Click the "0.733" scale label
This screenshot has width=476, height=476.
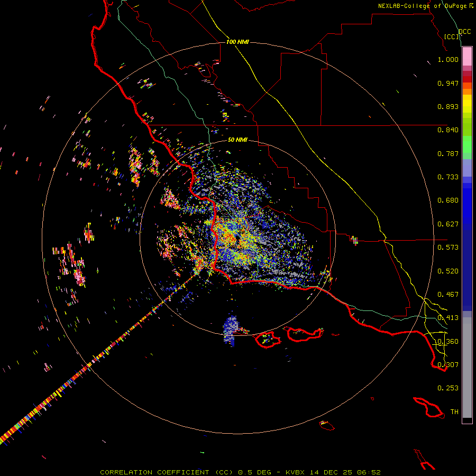[x=448, y=177]
